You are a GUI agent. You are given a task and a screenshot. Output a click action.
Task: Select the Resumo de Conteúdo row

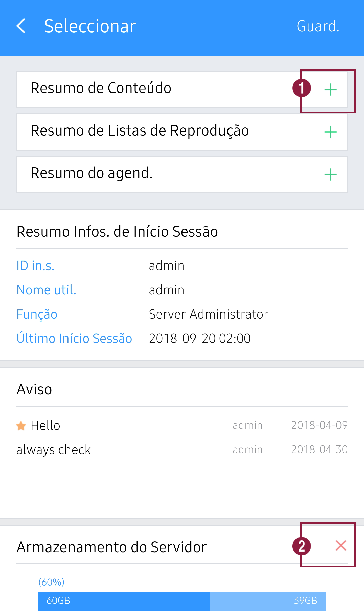(101, 88)
